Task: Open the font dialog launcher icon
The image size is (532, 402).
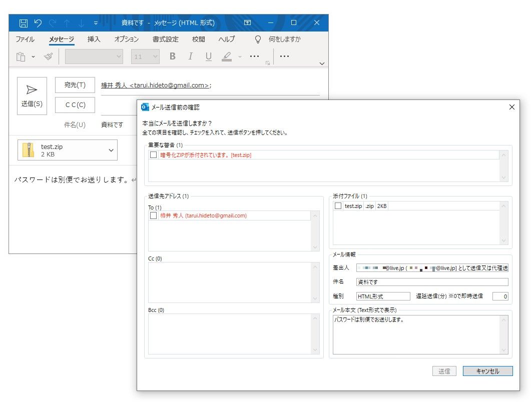Action: pyautogui.click(x=268, y=63)
